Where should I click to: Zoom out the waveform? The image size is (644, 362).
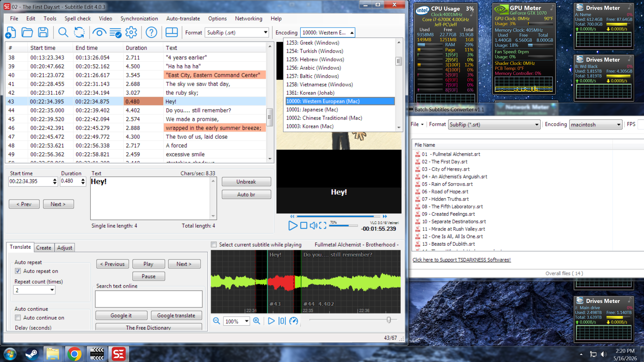(x=216, y=321)
